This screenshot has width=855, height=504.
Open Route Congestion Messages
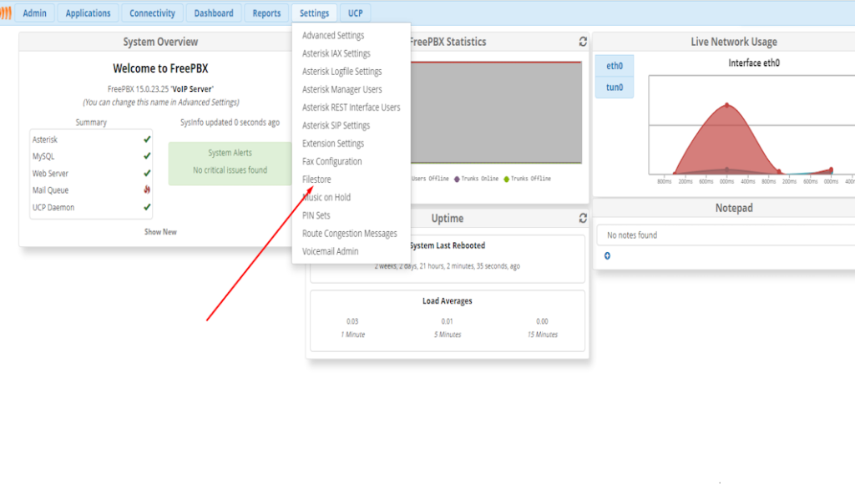350,233
